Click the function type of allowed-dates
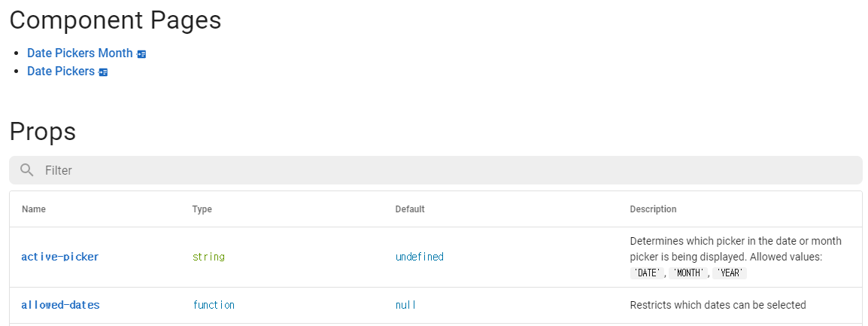Viewport: 868px width, 326px height. [x=214, y=305]
